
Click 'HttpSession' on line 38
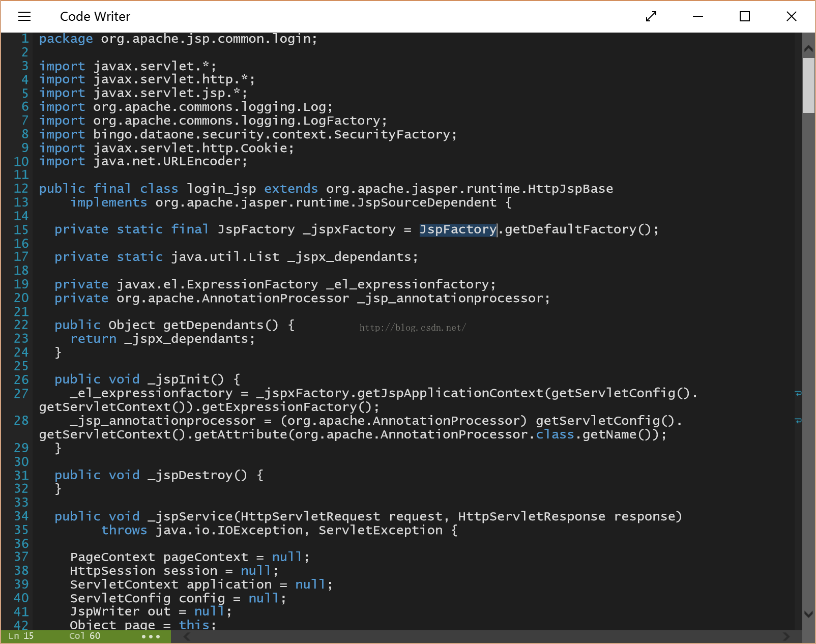point(112,571)
